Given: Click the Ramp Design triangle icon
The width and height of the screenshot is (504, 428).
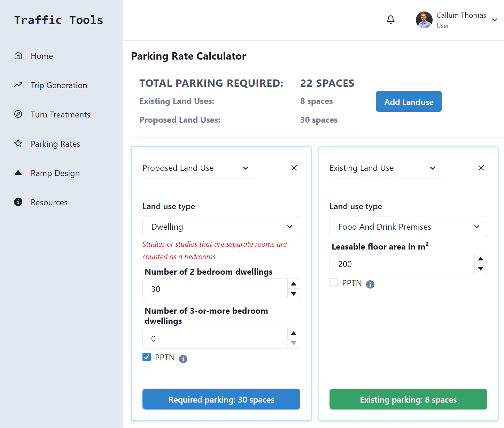Looking at the screenshot, I should pos(18,173).
